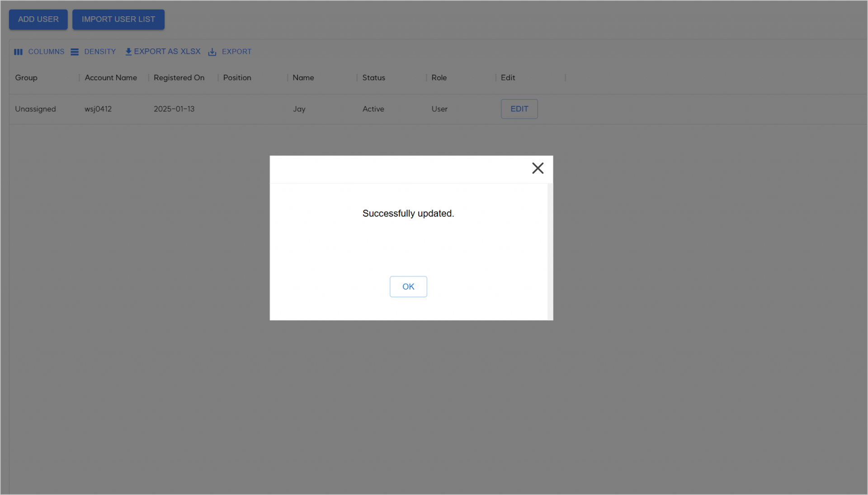Choose EXPORT AS XLSX
The width and height of the screenshot is (868, 495).
(x=167, y=52)
